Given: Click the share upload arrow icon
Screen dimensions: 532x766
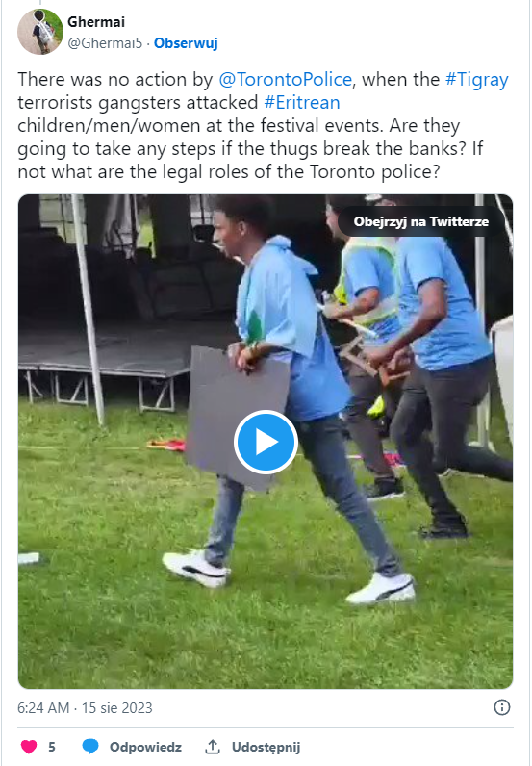Looking at the screenshot, I should pos(212,747).
